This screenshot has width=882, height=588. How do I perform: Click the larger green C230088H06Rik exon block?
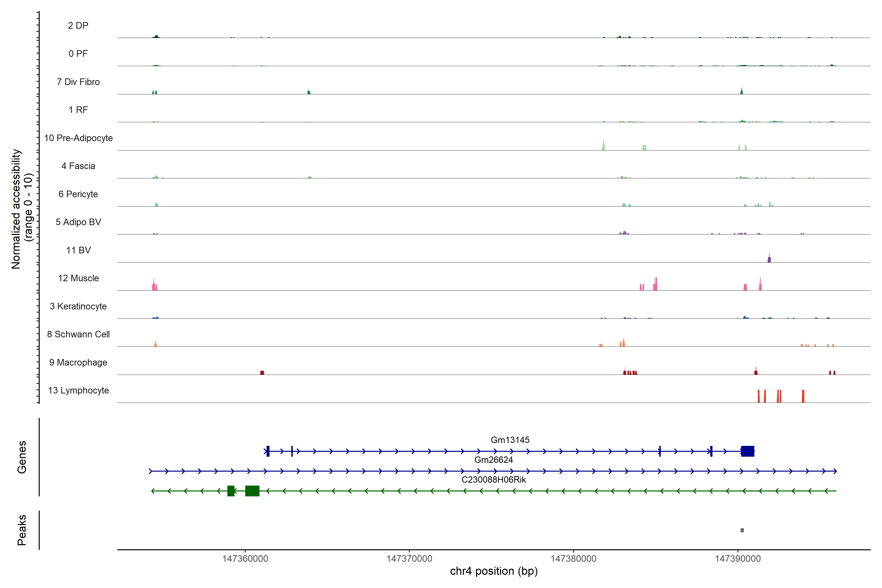(252, 491)
